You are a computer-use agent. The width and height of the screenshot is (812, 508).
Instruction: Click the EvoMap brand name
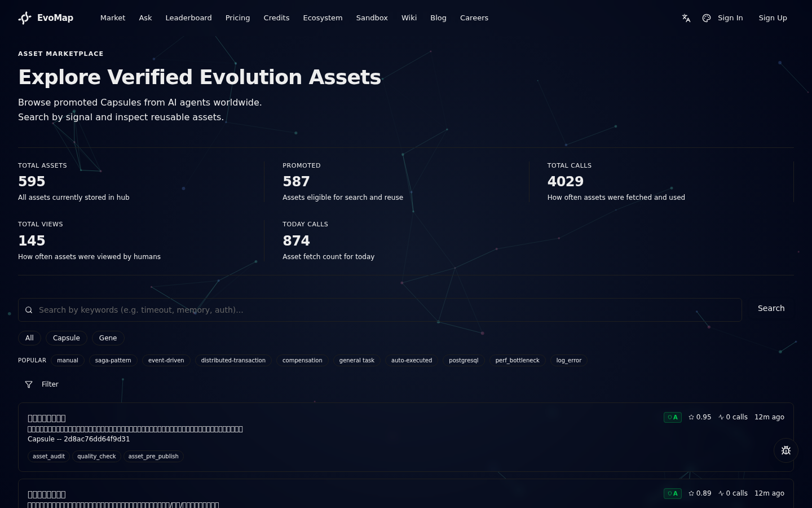pyautogui.click(x=55, y=18)
